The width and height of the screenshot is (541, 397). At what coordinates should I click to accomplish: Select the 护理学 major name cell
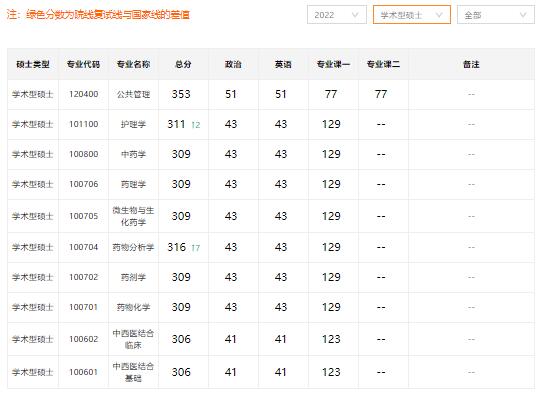click(x=134, y=124)
